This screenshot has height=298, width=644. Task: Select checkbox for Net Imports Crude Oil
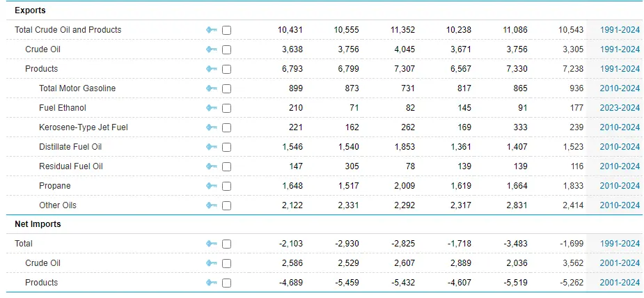(226, 263)
